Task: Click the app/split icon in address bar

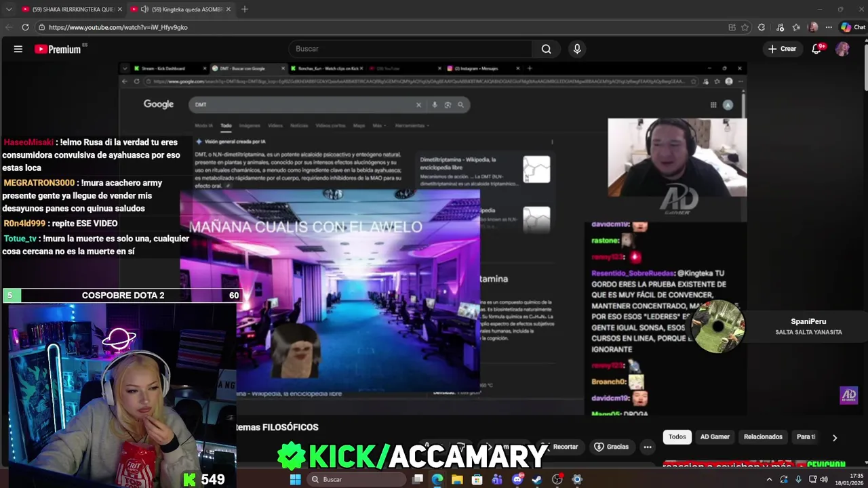Action: click(732, 27)
